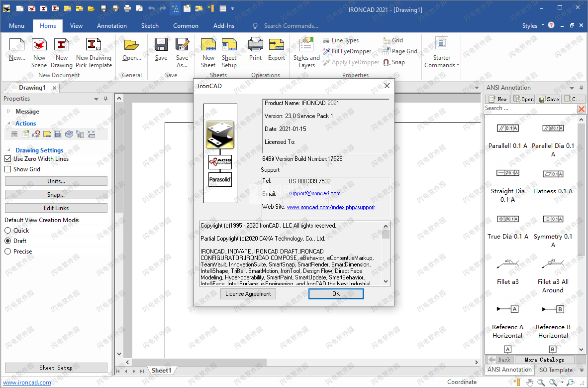The image size is (588, 388).
Task: Create a New Scene from ribbon
Action: (x=39, y=53)
